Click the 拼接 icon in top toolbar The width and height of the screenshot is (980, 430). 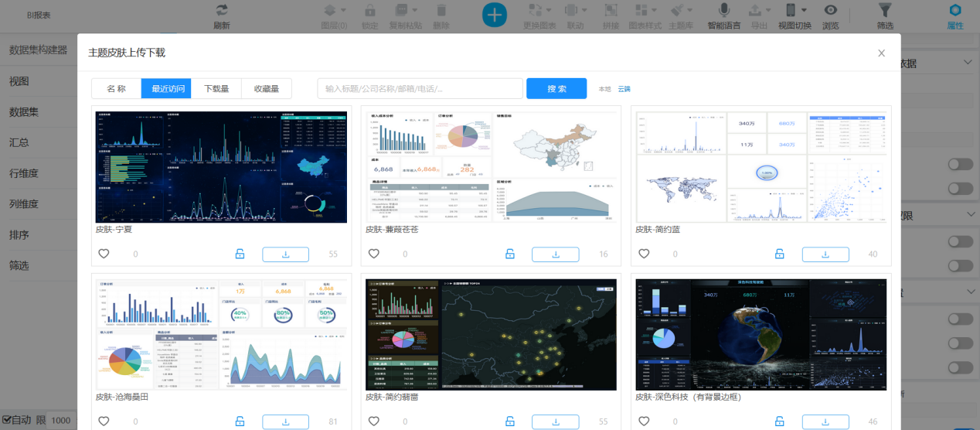611,11
